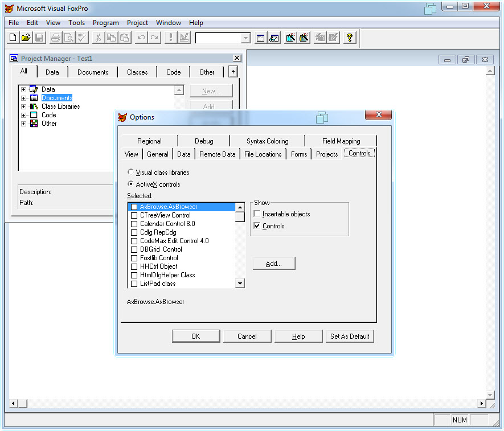Click the Data Session Window toolbar icon
The width and height of the screenshot is (504, 431).
coord(274,38)
